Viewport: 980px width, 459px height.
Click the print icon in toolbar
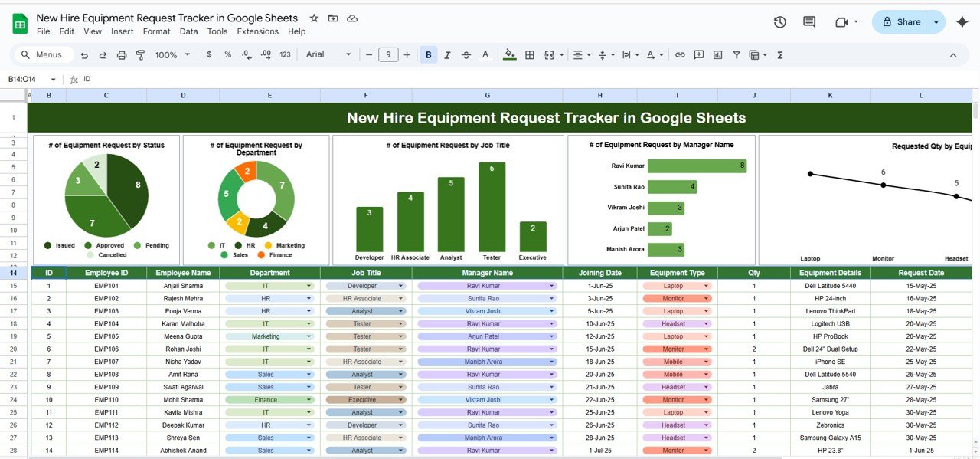[x=122, y=55]
